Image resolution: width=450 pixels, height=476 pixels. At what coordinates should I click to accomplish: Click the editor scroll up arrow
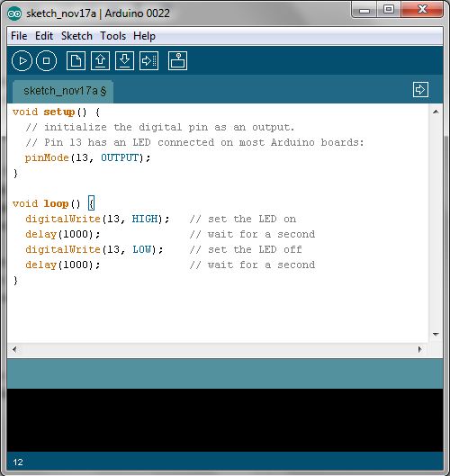pos(436,112)
